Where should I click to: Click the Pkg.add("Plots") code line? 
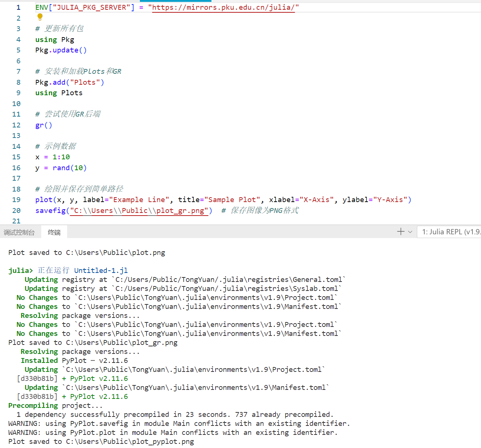(x=70, y=82)
